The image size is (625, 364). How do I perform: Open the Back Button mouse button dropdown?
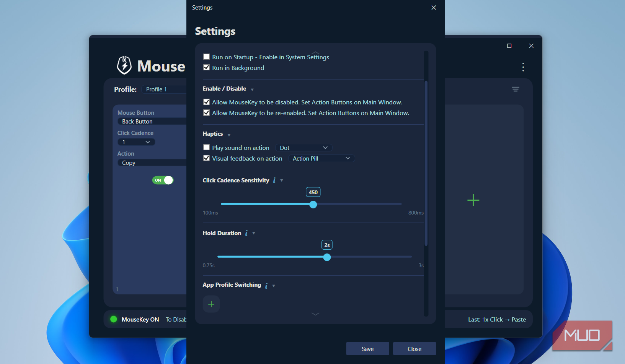152,121
